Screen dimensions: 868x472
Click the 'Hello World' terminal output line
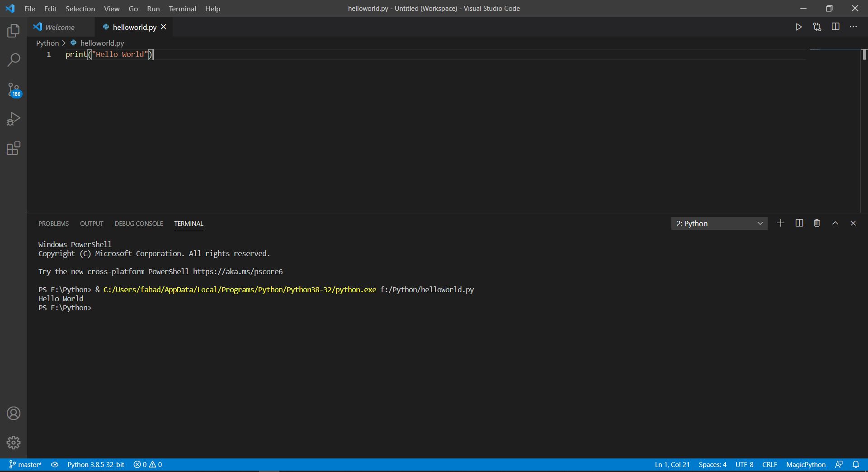61,299
